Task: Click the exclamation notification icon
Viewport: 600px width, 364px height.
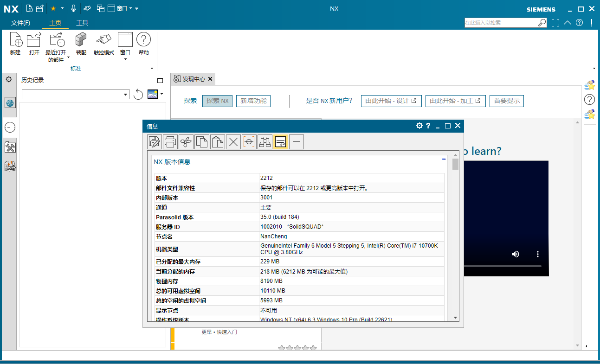Action: 592,23
